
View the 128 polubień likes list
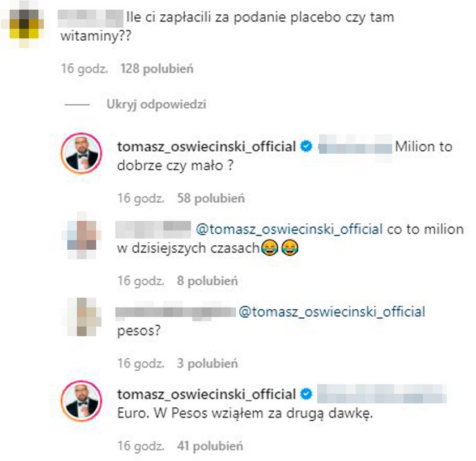[x=157, y=69]
